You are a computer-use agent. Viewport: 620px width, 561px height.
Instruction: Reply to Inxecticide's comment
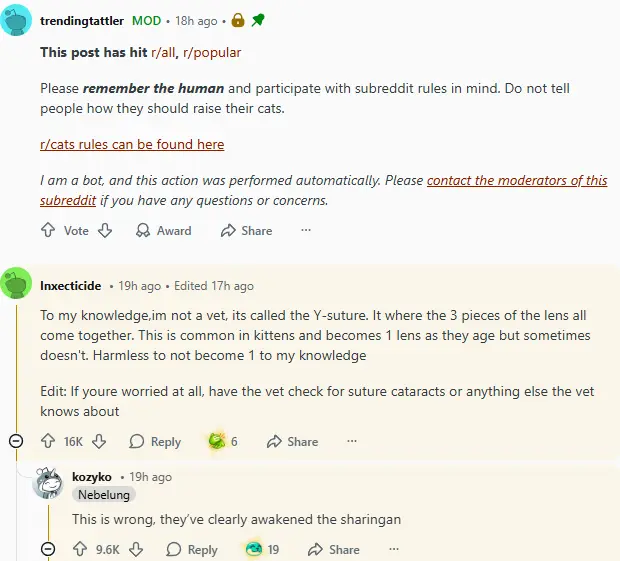(155, 441)
